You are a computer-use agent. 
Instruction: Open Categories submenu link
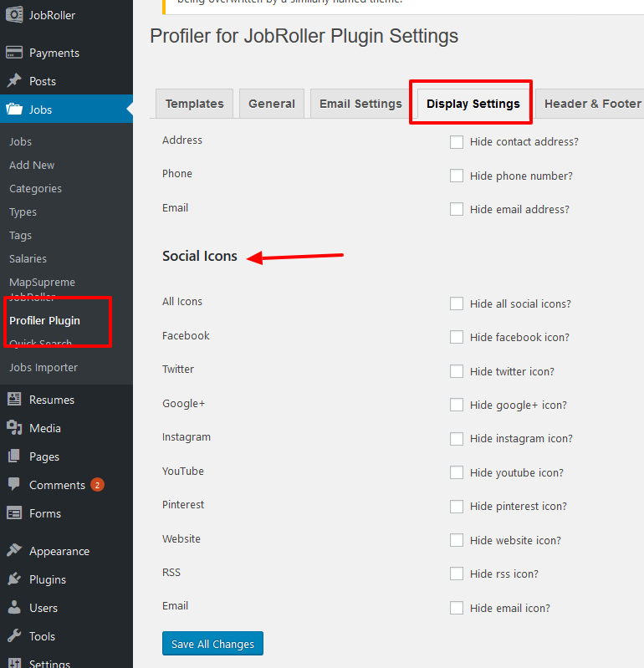click(x=35, y=189)
